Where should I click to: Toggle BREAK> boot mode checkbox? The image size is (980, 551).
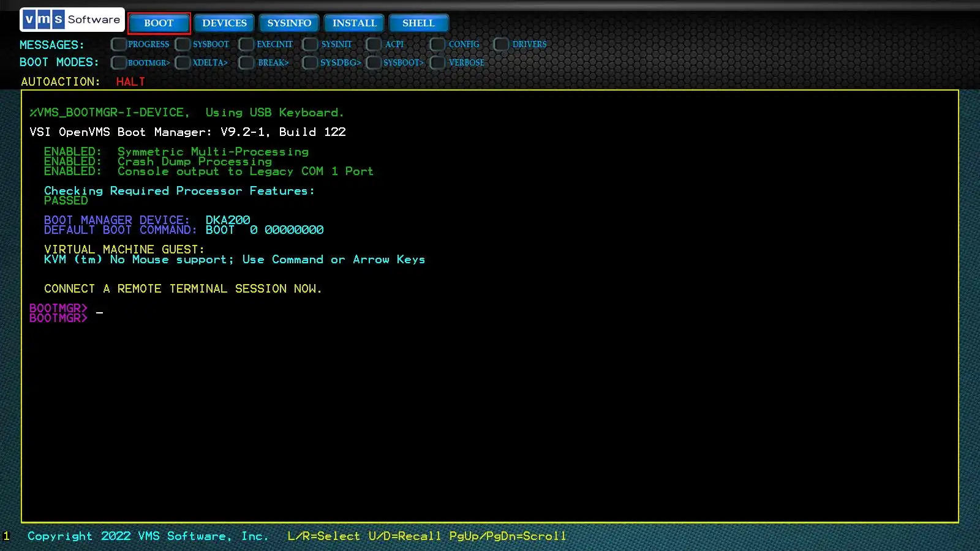coord(246,62)
